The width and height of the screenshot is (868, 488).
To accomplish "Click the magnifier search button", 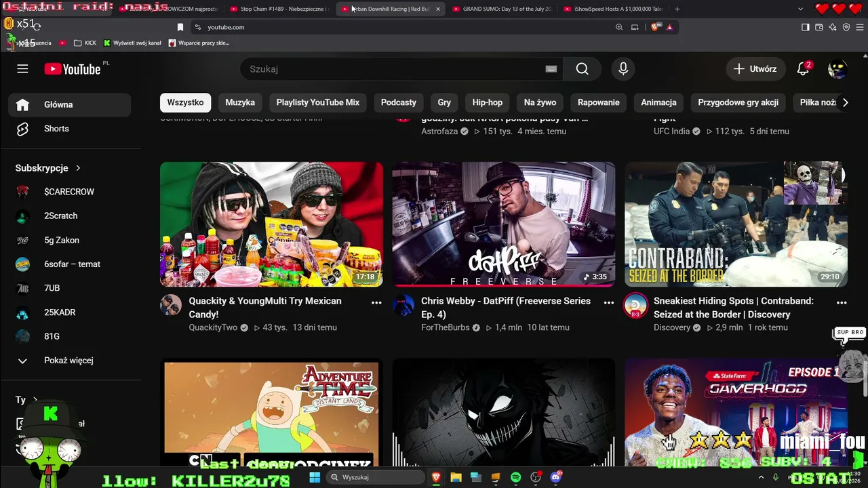I will tap(582, 68).
